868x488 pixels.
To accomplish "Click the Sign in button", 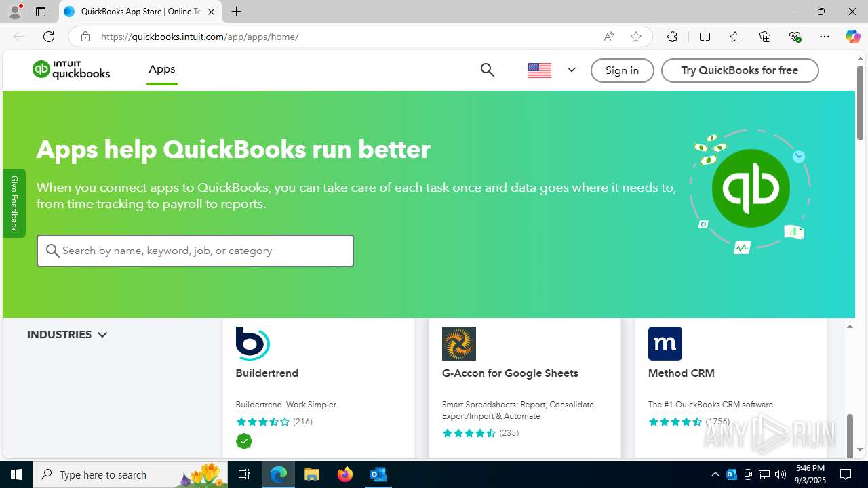I will click(622, 70).
